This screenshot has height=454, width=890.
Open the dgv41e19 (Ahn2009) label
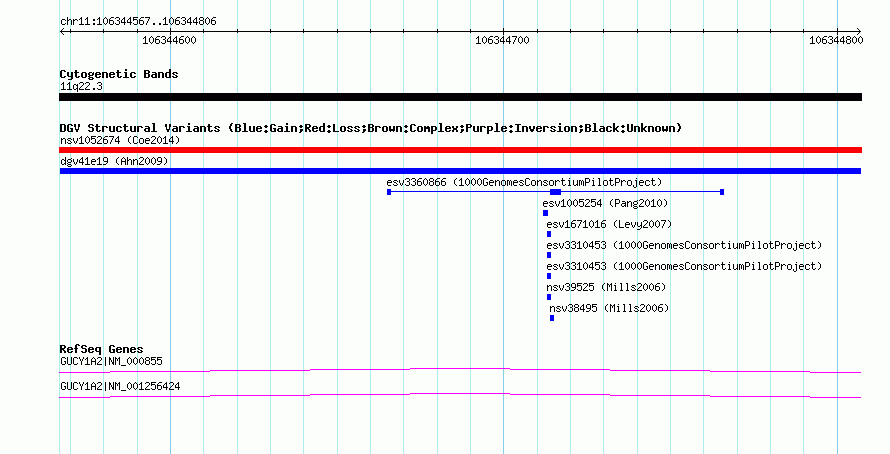(114, 161)
